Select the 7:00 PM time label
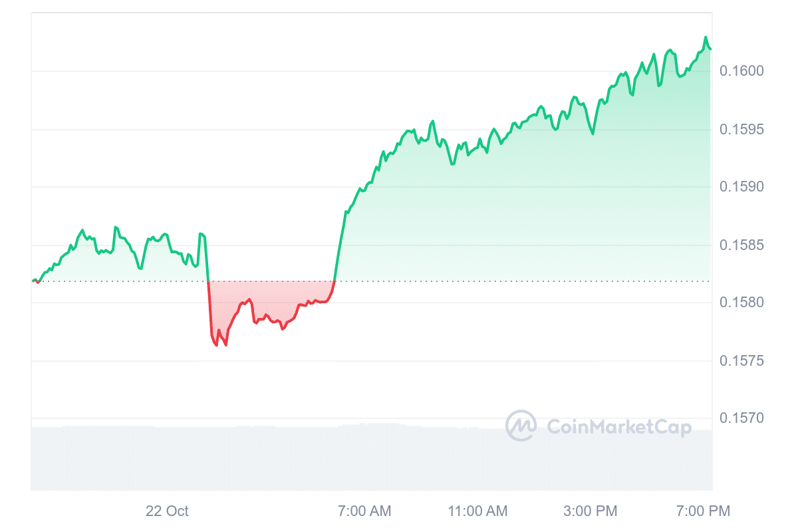This screenshot has width=798, height=532. pos(703,511)
